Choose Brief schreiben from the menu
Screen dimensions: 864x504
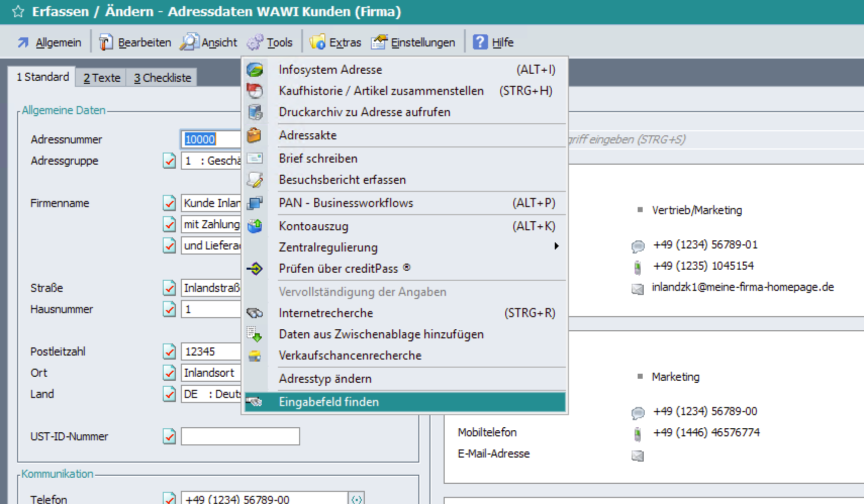318,159
